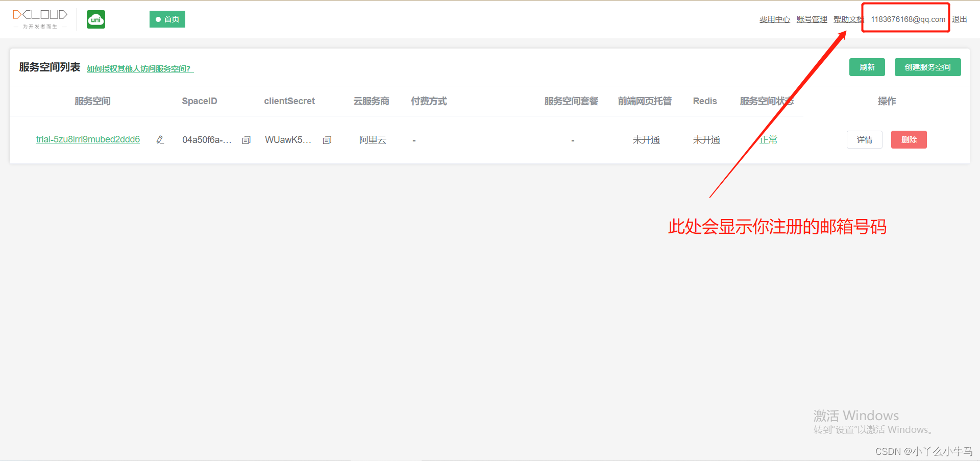The width and height of the screenshot is (980, 461).
Task: Open 账号管理 in the top menu
Action: (x=812, y=19)
